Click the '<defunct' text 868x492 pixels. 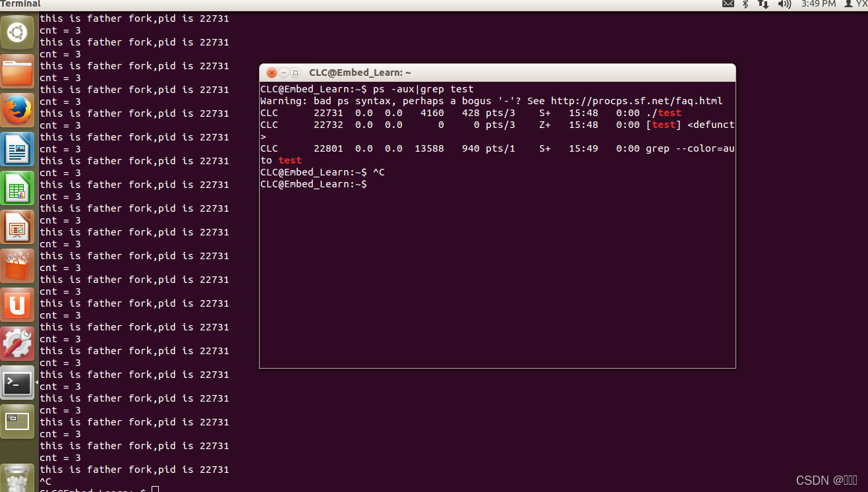(x=711, y=125)
